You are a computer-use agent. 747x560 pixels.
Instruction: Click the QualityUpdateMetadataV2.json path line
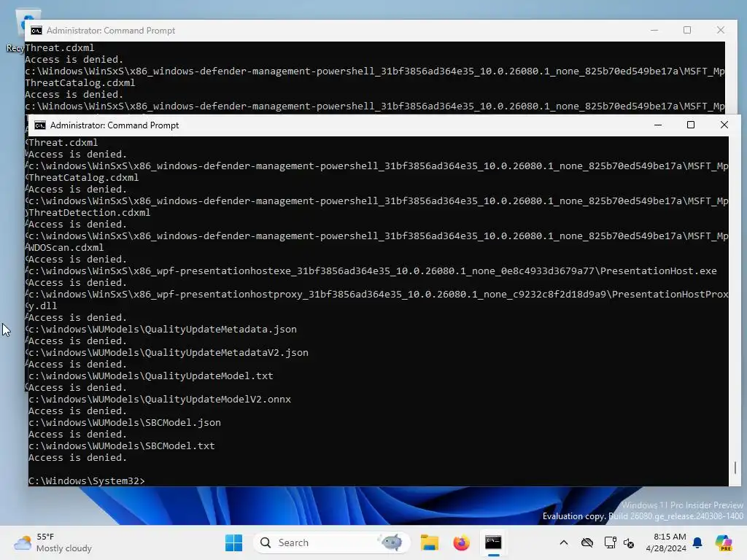(169, 352)
